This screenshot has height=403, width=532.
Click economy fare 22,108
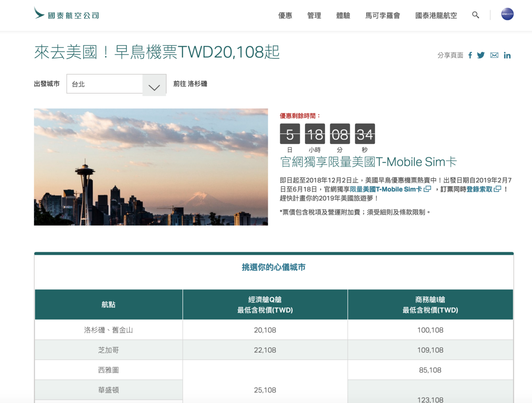click(x=265, y=350)
